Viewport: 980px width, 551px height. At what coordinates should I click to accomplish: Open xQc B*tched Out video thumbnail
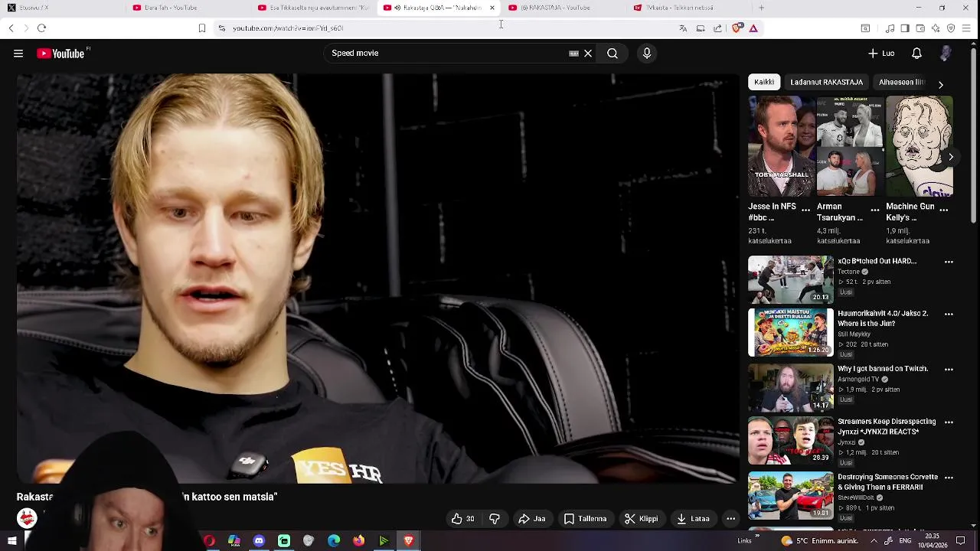click(x=791, y=279)
